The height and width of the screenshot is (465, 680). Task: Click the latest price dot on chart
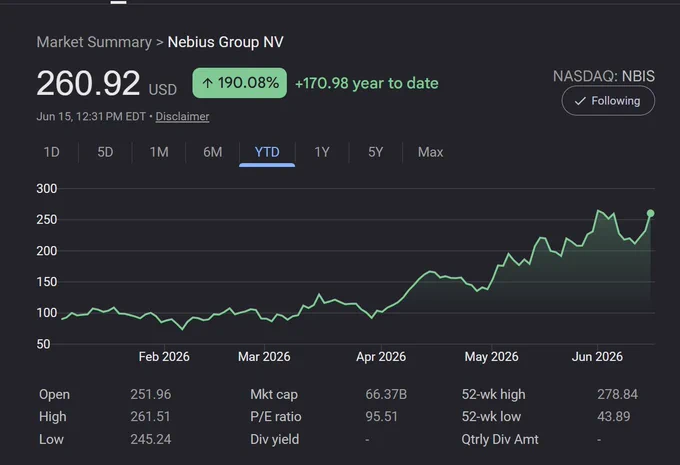(x=651, y=213)
